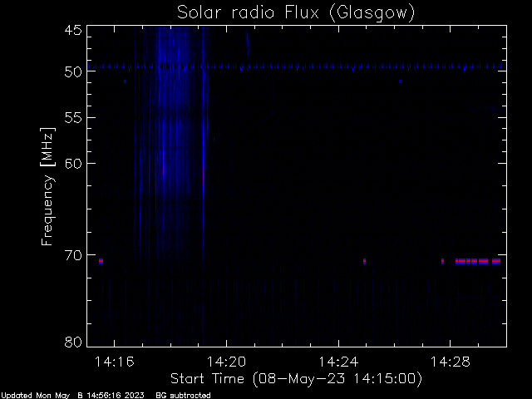Click the '45' frequency tick label
Screen dimensions: 532x399
pyautogui.click(x=73, y=30)
